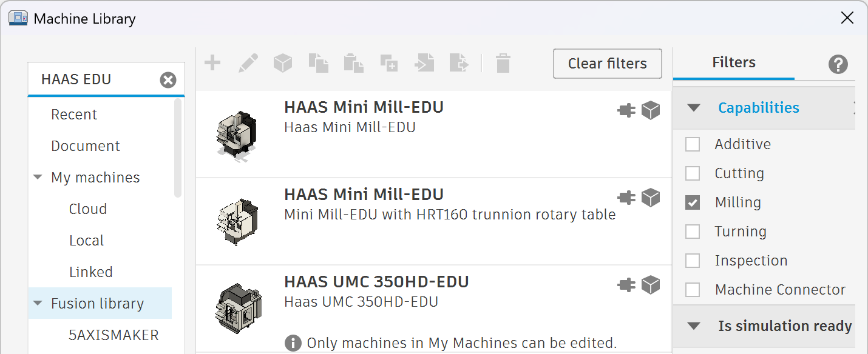The image size is (868, 354).
Task: Open the Linked machines folder
Action: 91,272
